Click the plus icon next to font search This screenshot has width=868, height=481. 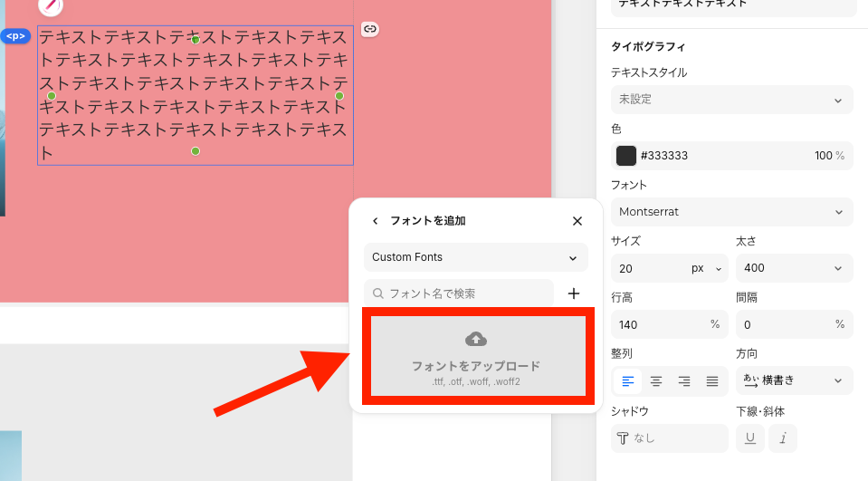[573, 293]
